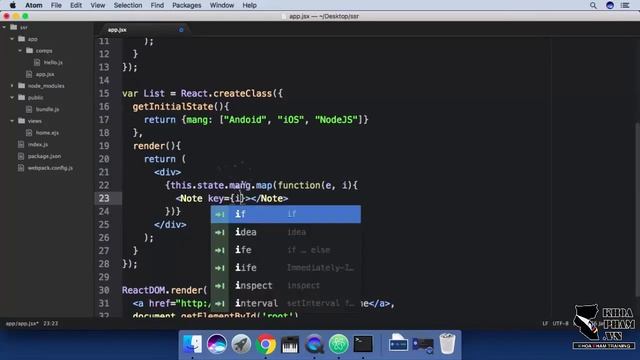Screen dimensions: 640x360
Task: Open the Edit menu
Action: [x=76, y=5]
